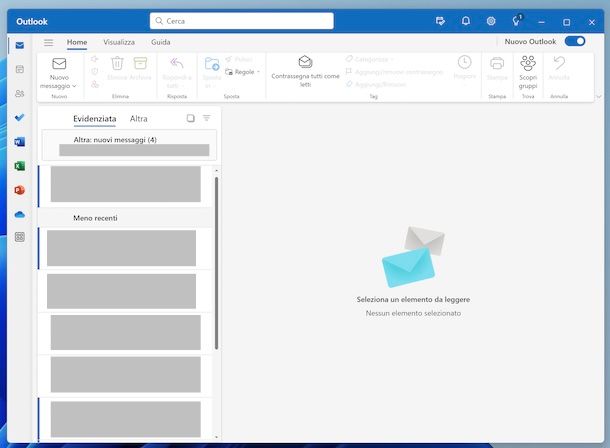Open the More apps grid icon

(19, 237)
